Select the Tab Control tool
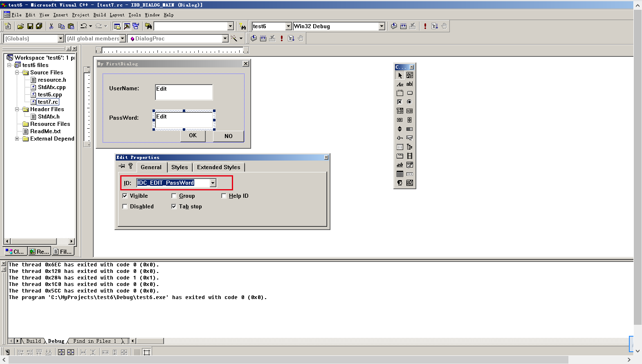Image resolution: width=642 pixels, height=364 pixels. [400, 156]
